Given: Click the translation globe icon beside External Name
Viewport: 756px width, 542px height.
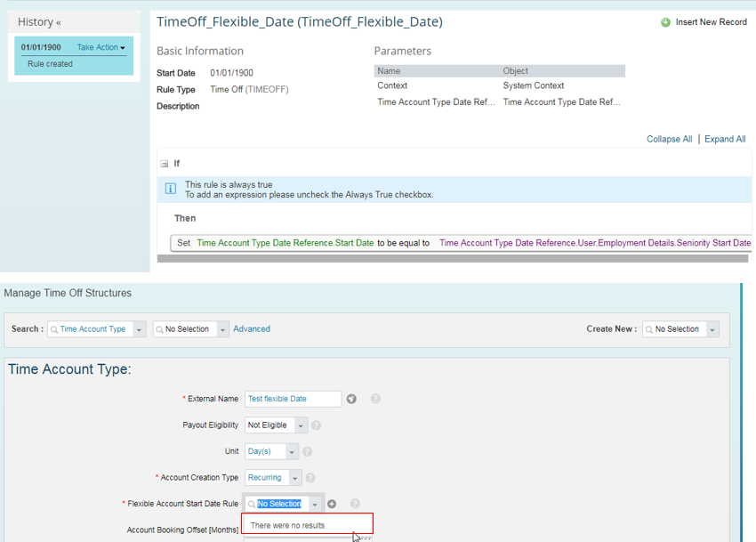Looking at the screenshot, I should pos(351,399).
